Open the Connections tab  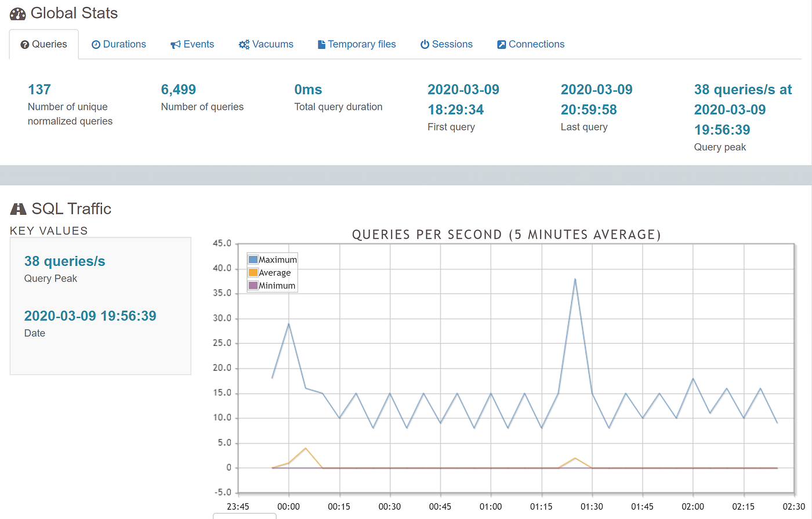(531, 44)
